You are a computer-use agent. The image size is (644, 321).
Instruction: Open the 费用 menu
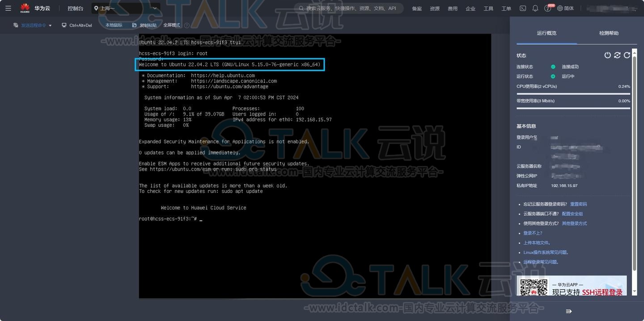coord(453,9)
